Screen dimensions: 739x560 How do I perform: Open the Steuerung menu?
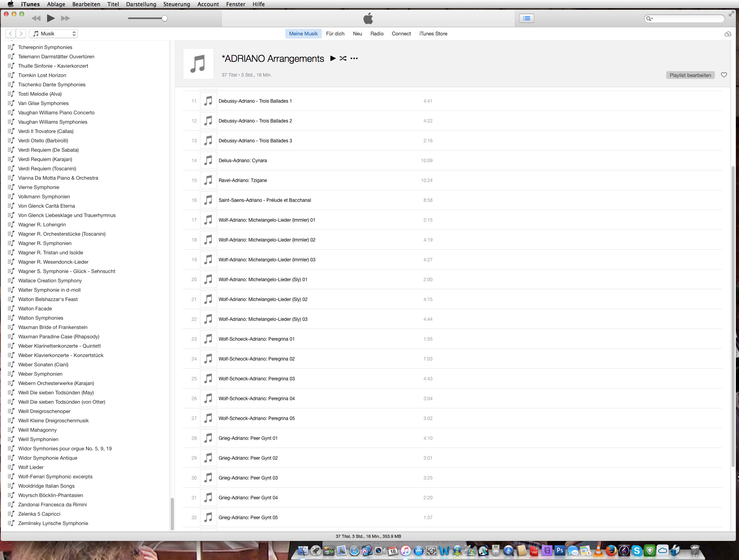point(176,4)
